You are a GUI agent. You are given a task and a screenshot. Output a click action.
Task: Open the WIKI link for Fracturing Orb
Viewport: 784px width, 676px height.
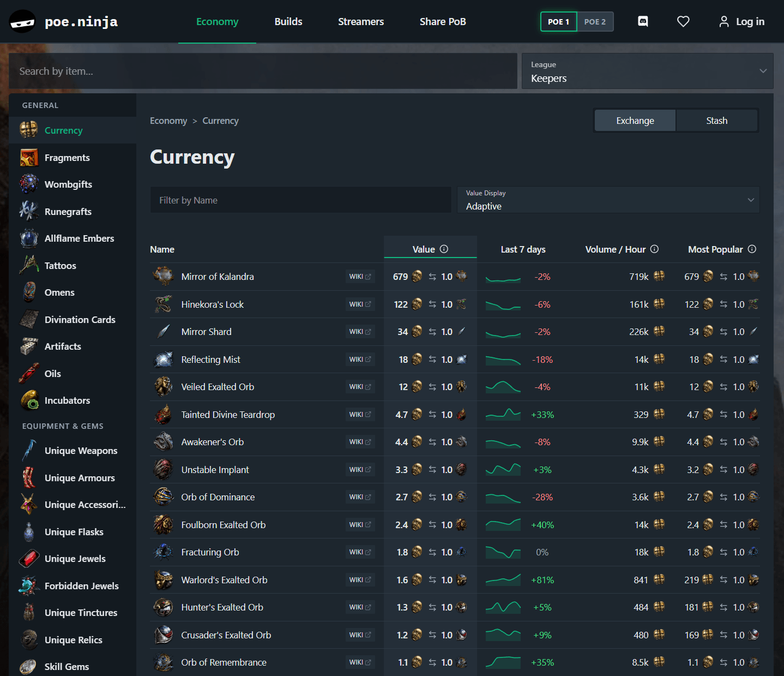coord(360,552)
